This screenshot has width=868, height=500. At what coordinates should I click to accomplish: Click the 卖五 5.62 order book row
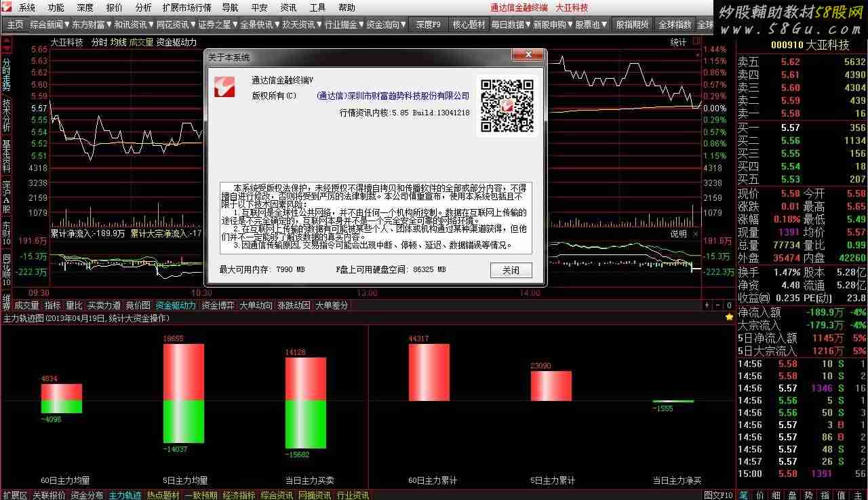pos(802,62)
